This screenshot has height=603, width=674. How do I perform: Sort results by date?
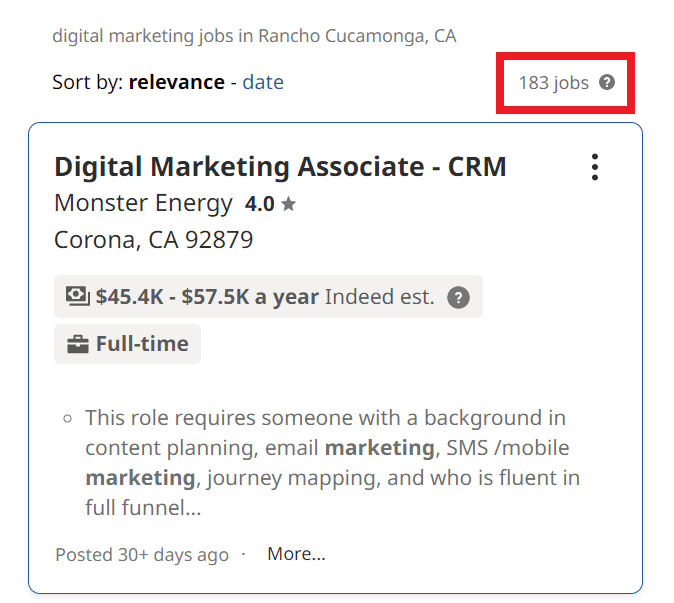pyautogui.click(x=263, y=82)
